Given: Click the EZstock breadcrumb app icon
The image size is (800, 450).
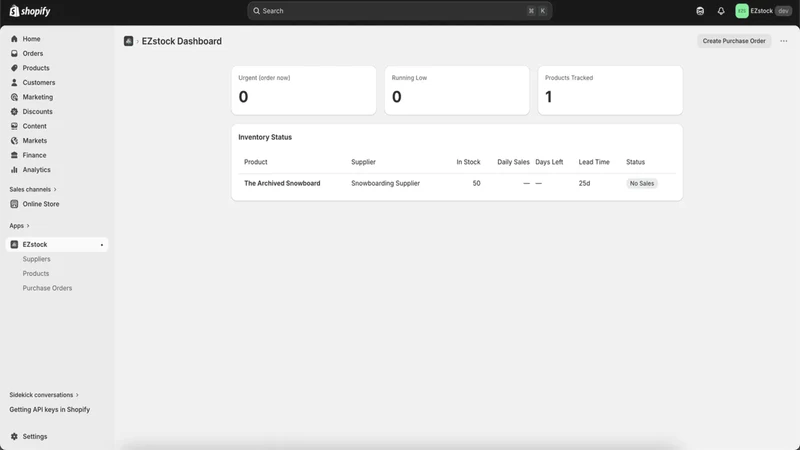Looking at the screenshot, I should [129, 41].
